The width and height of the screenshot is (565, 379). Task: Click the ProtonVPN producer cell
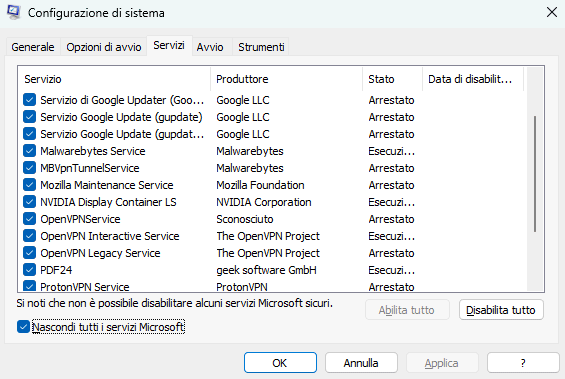point(242,287)
